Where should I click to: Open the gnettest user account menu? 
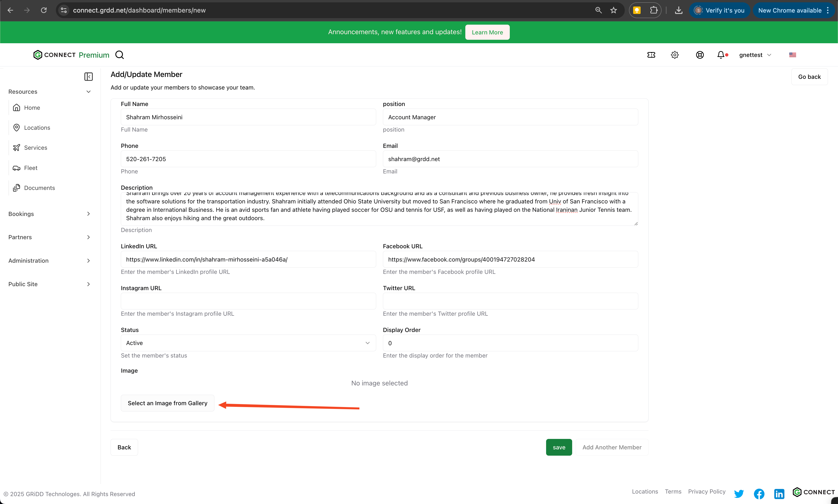pos(755,55)
